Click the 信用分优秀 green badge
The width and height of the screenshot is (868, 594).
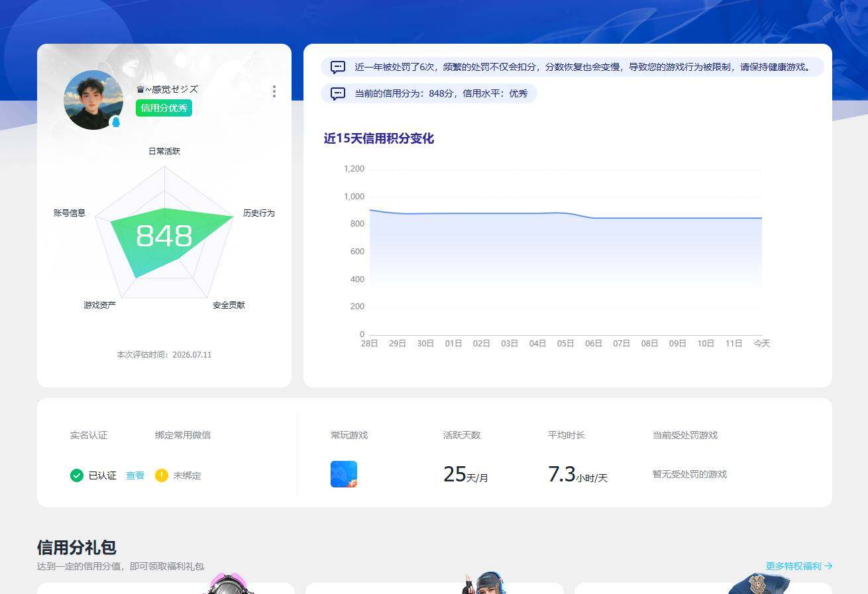click(164, 108)
